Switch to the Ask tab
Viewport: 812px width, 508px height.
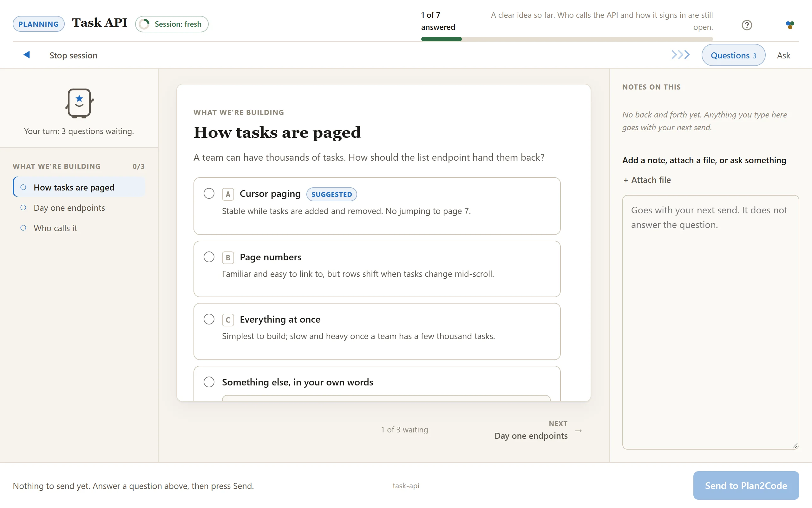pos(783,56)
